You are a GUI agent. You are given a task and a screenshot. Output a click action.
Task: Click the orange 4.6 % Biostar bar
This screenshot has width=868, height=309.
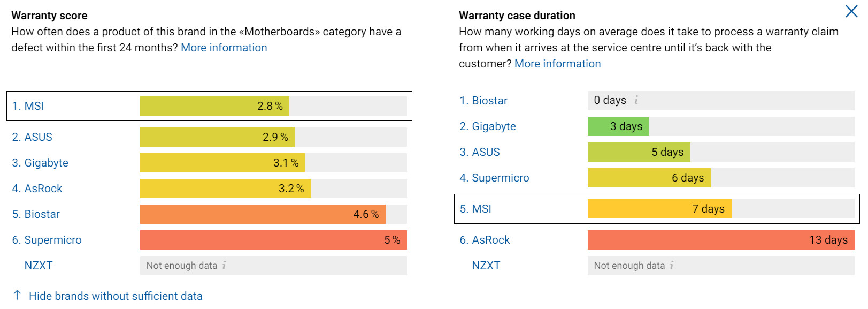pyautogui.click(x=262, y=214)
